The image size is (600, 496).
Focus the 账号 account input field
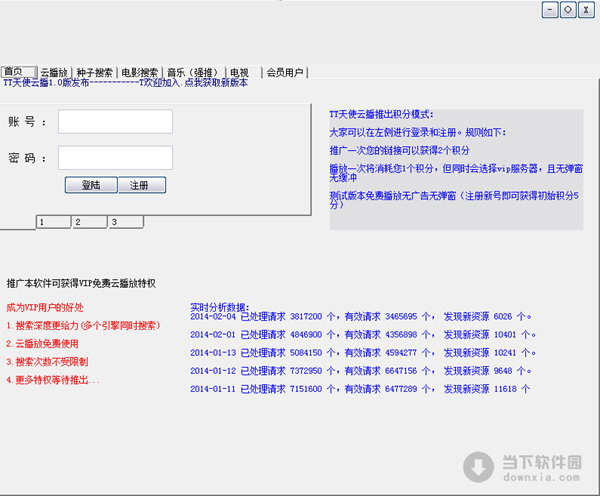click(x=115, y=122)
